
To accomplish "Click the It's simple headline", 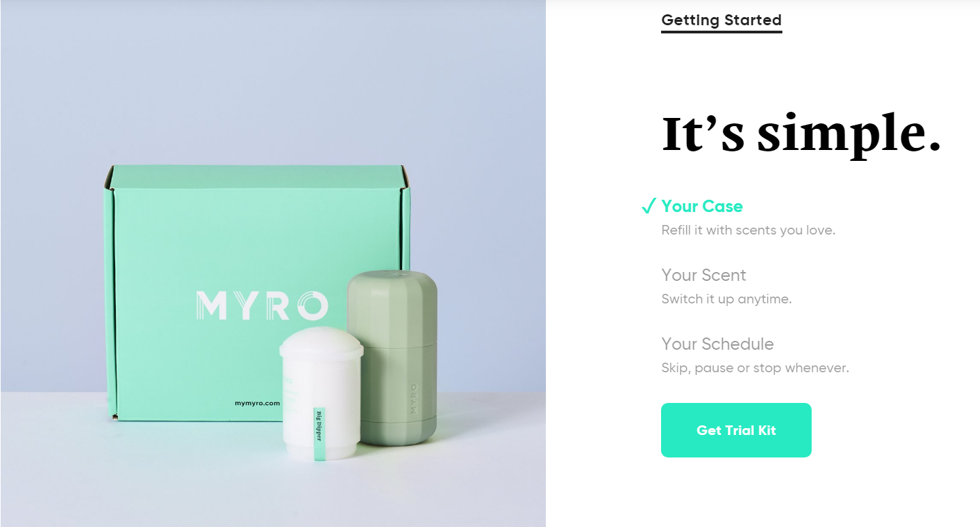I will coord(801,134).
